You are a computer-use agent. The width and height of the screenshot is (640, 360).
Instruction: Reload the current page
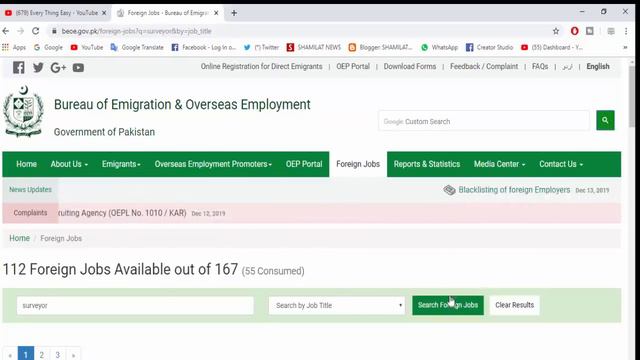click(x=36, y=31)
